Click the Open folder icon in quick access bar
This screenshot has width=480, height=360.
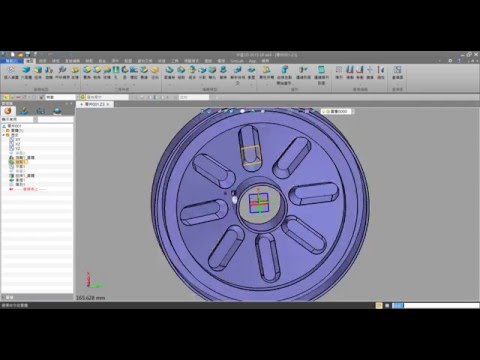coord(20,54)
